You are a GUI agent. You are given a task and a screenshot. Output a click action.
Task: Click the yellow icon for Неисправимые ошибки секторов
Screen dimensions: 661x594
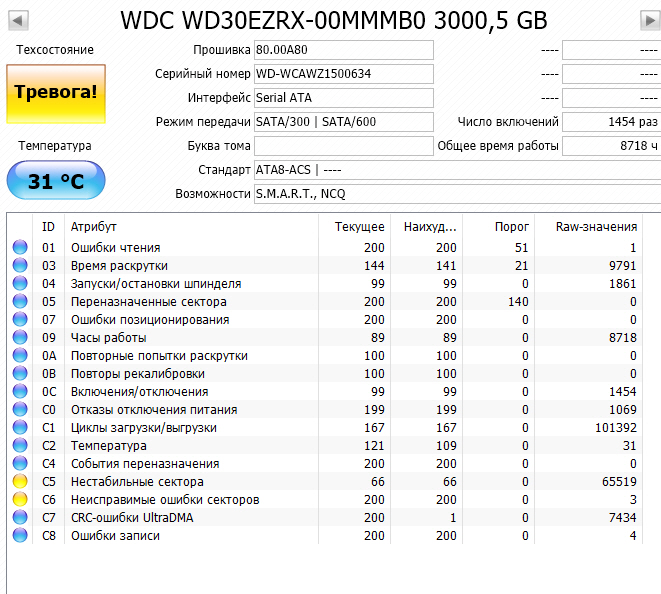pyautogui.click(x=20, y=500)
